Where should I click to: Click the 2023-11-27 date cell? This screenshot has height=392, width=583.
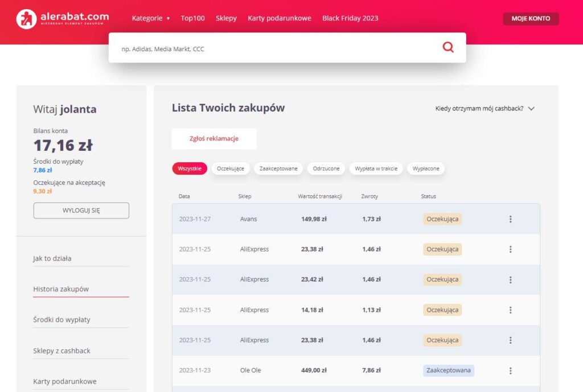point(195,219)
